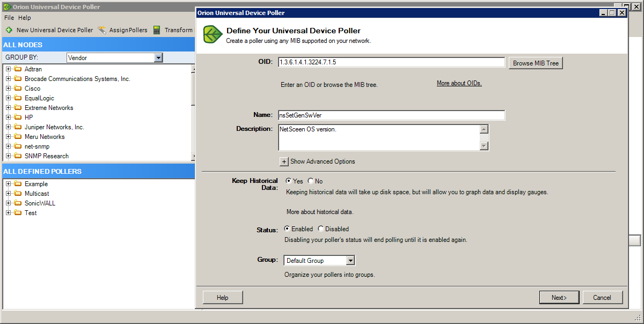644x324 pixels.
Task: Click Description scrollbar down arrow
Action: tap(484, 146)
